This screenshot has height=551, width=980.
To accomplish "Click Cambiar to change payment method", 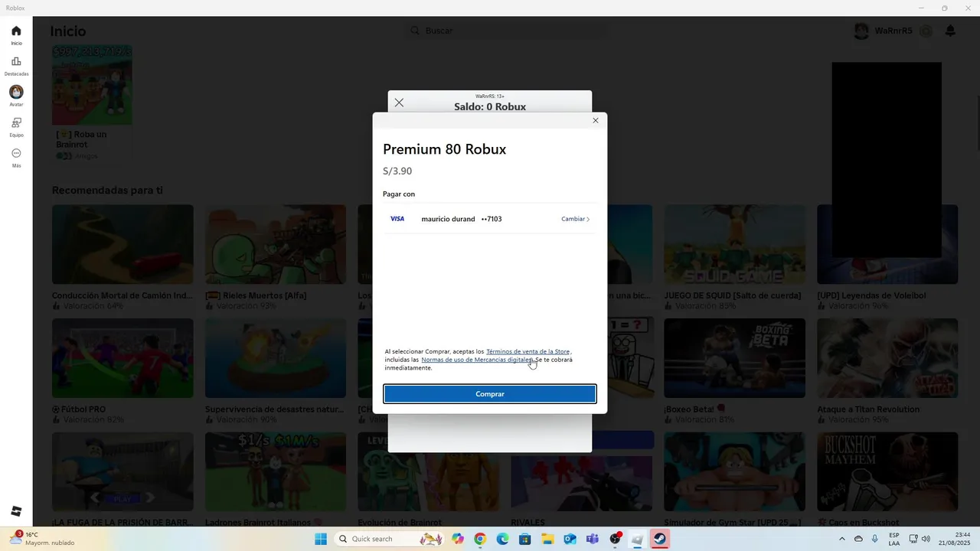I will click(575, 219).
